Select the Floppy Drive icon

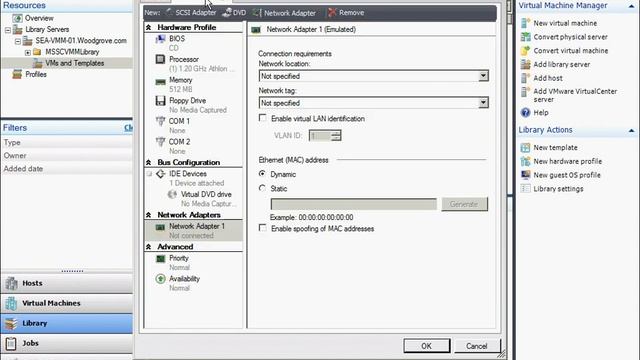[160, 101]
